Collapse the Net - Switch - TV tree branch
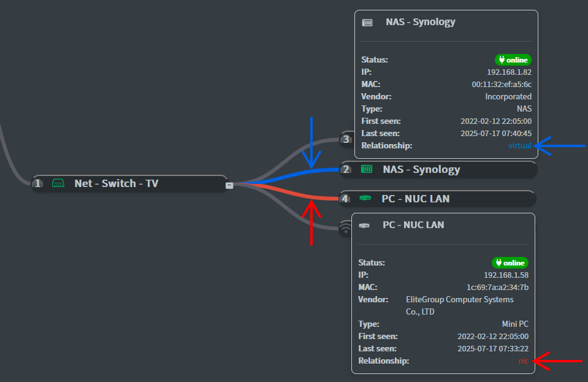Screen dimensions: 588x382 [229, 184]
